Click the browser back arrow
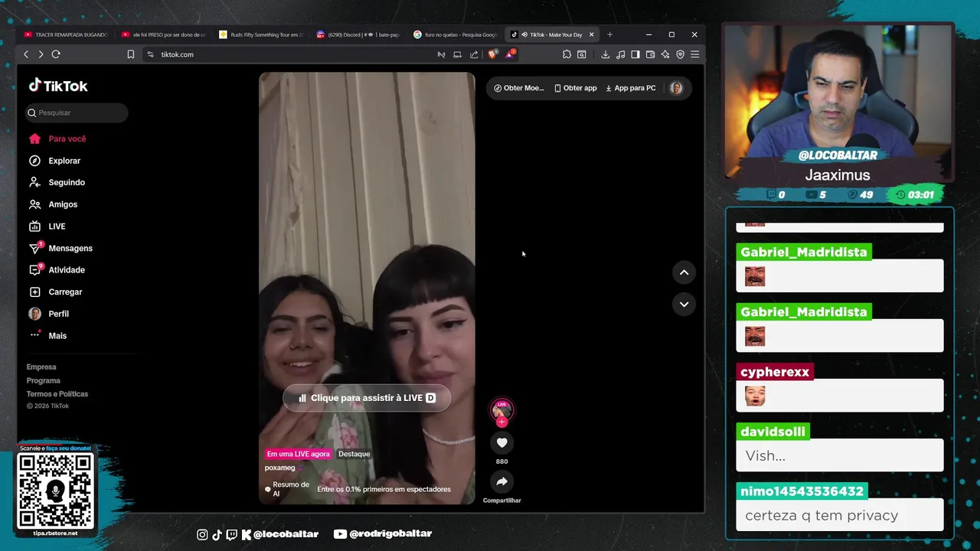 click(x=26, y=54)
